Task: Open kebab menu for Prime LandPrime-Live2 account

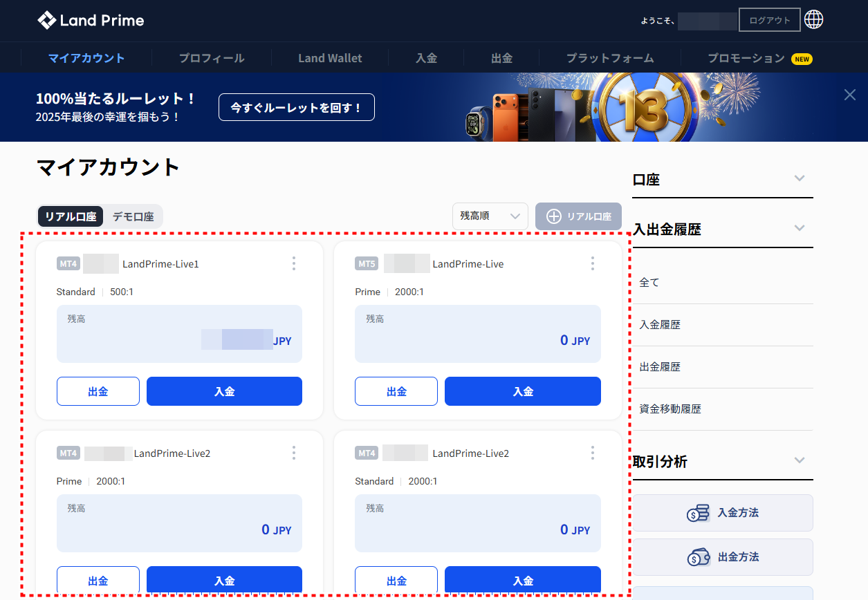Action: coord(294,453)
